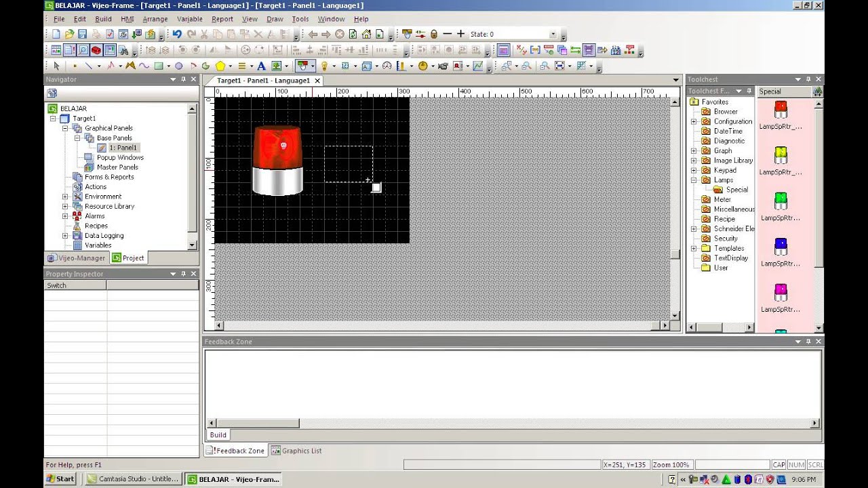Open the HMI menu
Screen dimensions: 868x488
click(x=127, y=19)
